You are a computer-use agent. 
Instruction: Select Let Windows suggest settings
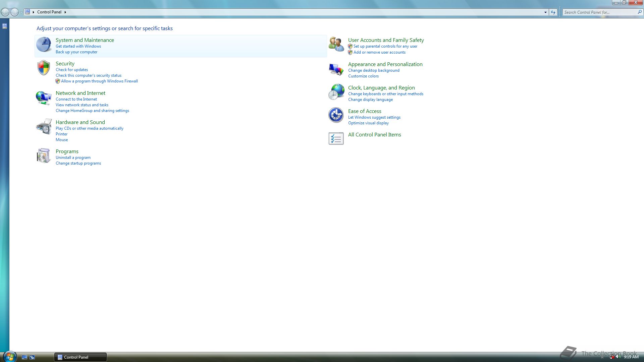coord(374,117)
